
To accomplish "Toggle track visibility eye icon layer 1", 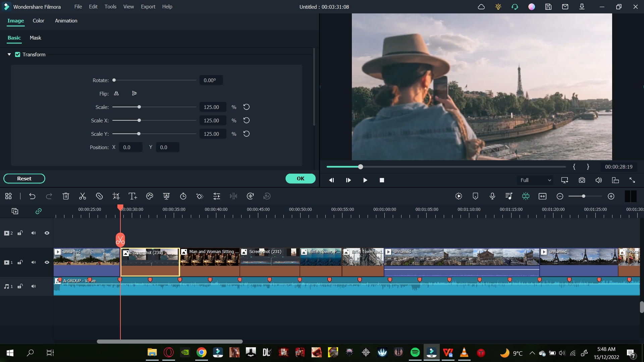I will pyautogui.click(x=47, y=262).
